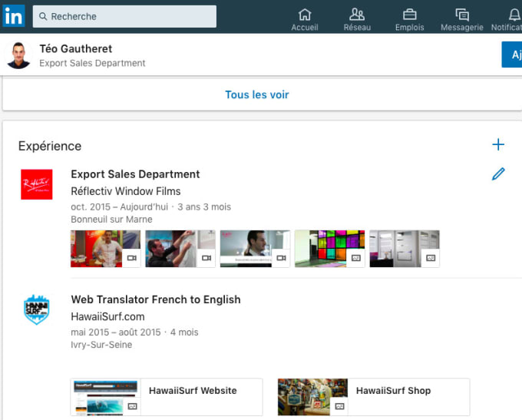Open office glass partition image thumbnail
522x420 pixels.
pos(405,249)
